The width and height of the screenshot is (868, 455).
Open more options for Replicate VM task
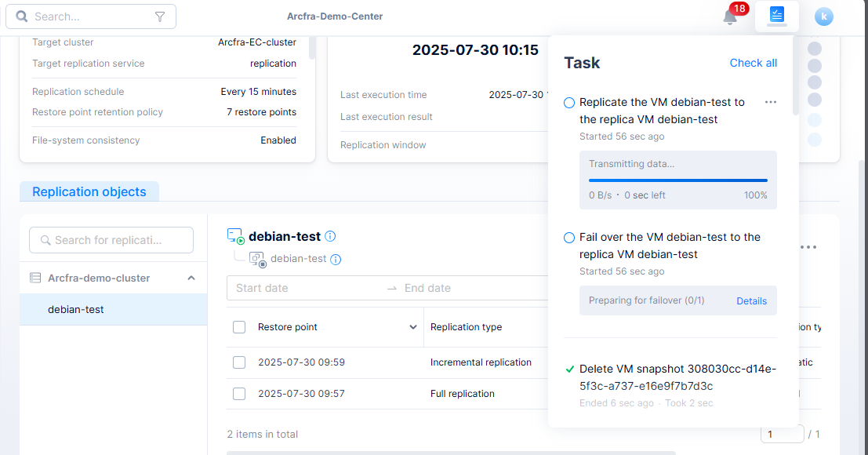[x=770, y=102]
